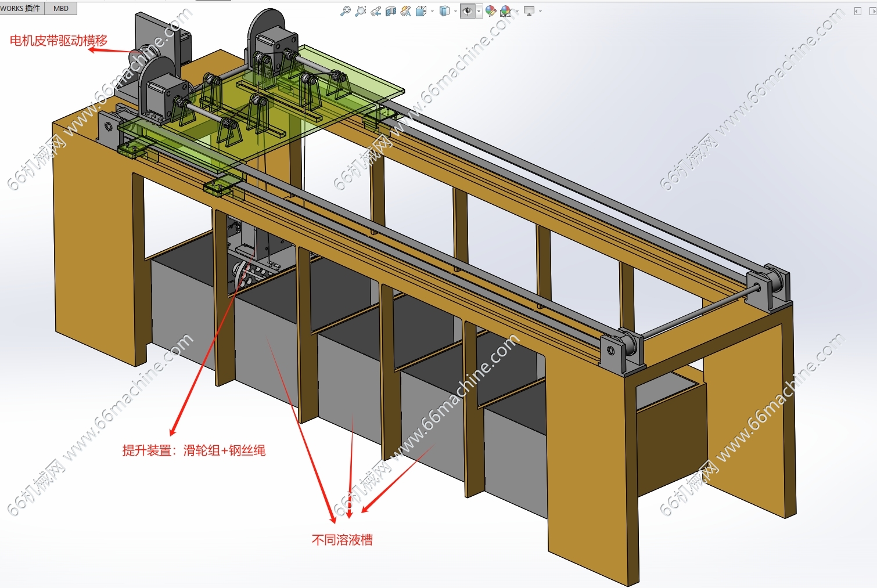Expand the Apply Scene dropdown arrow
The width and height of the screenshot is (877, 588).
tap(517, 11)
